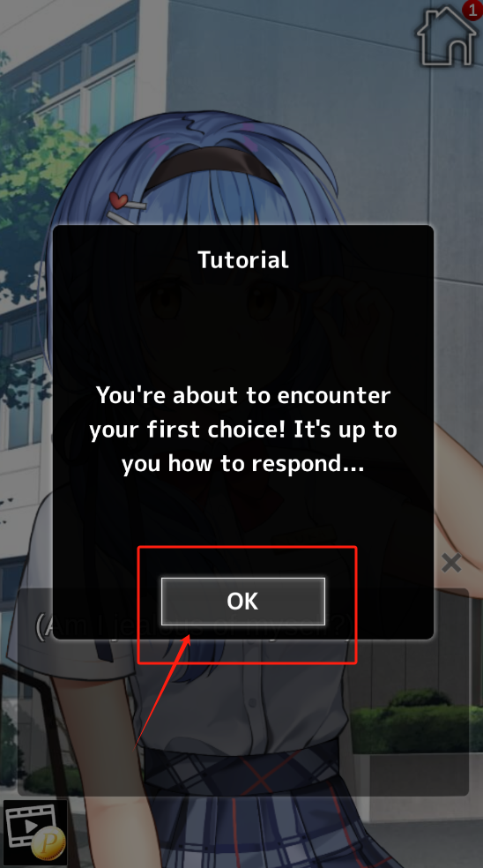Click the OK button in Tutorial dialog
Image resolution: width=483 pixels, height=868 pixels.
243,602
